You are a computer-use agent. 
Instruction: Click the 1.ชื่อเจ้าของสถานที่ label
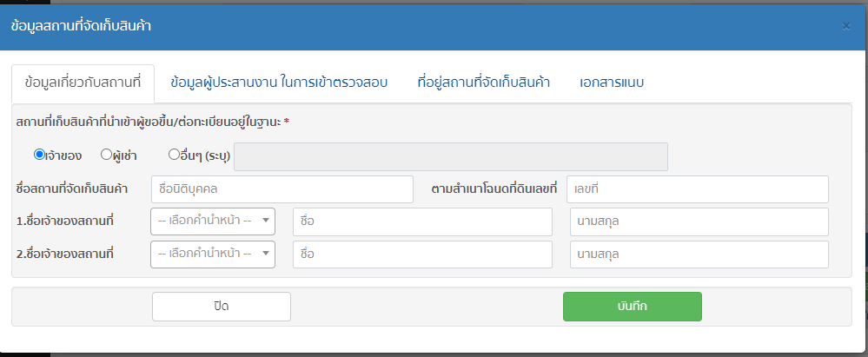click(x=65, y=221)
